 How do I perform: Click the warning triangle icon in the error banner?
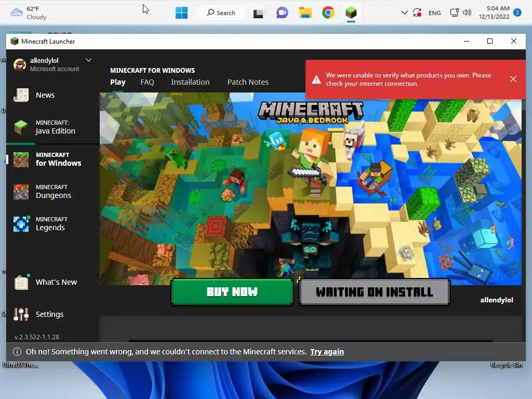316,79
